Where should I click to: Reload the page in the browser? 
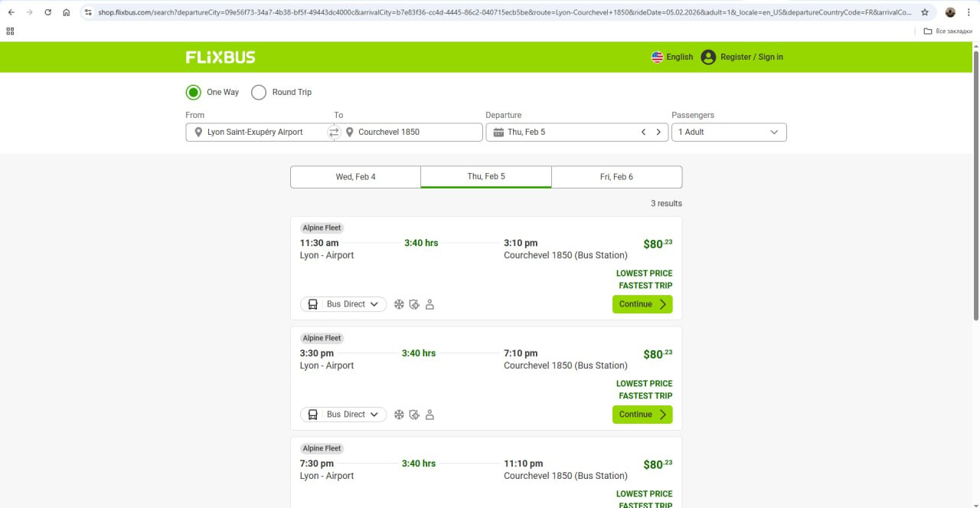pos(47,12)
